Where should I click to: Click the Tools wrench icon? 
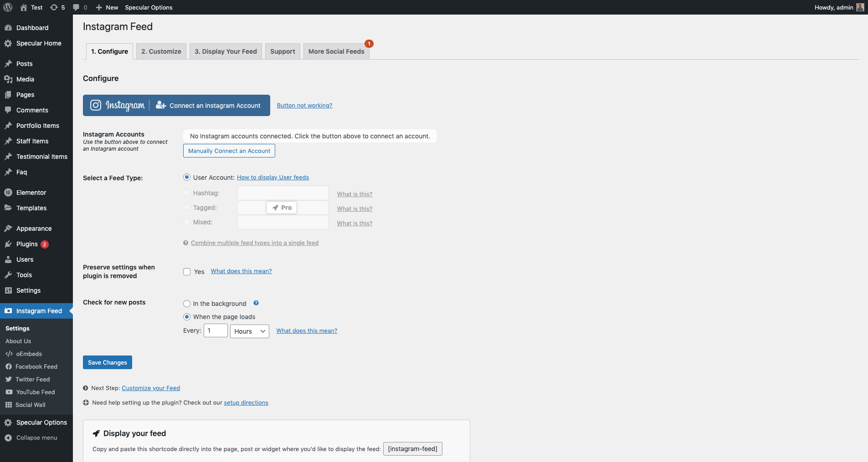8,275
